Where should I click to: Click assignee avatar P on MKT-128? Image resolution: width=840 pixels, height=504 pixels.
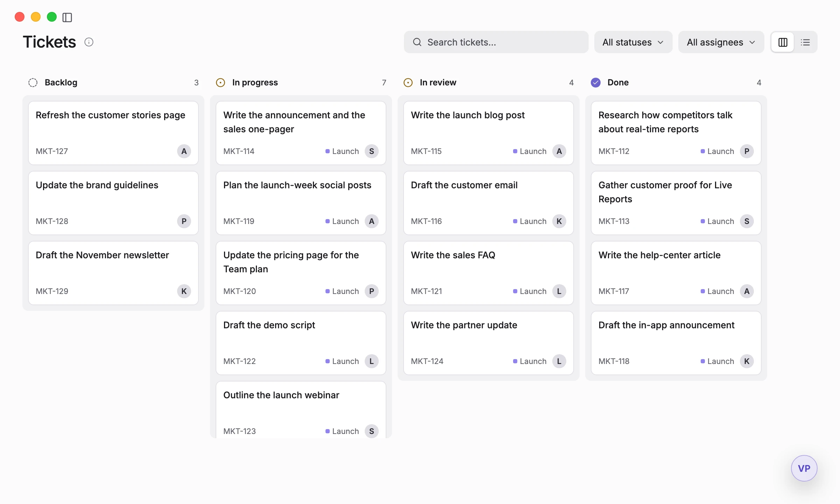[x=184, y=221]
